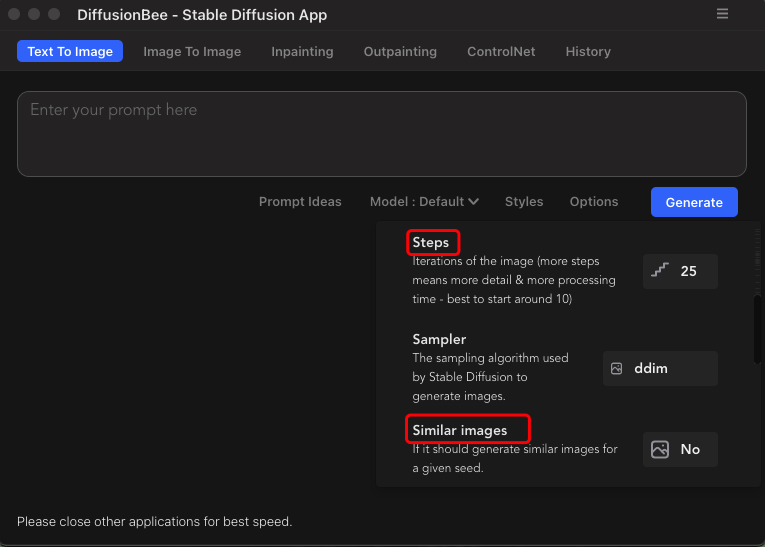Viewport: 765px width, 547px height.
Task: Focus the prompt text field
Action: click(382, 134)
